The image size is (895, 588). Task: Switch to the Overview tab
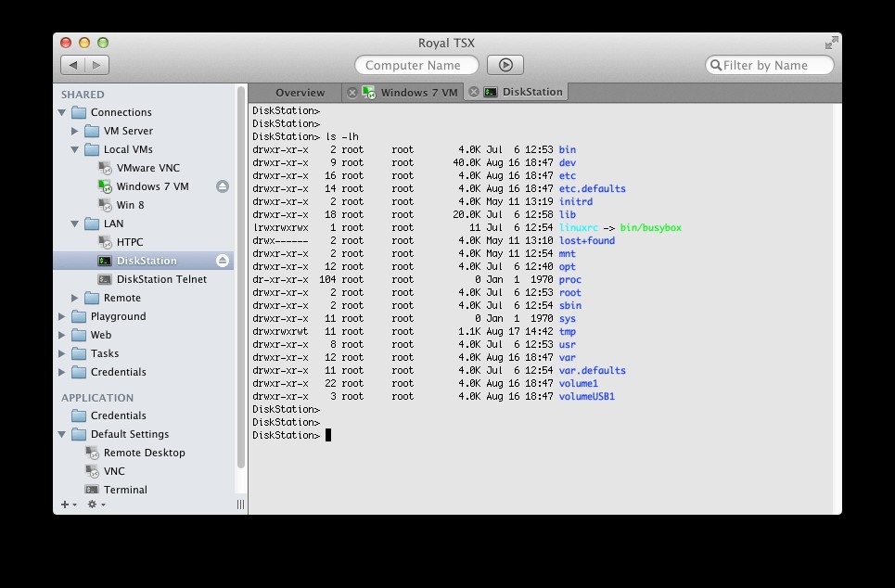(x=300, y=93)
